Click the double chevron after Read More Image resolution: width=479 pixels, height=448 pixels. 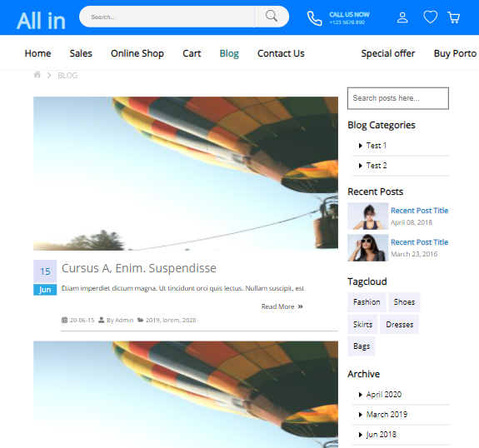point(300,306)
